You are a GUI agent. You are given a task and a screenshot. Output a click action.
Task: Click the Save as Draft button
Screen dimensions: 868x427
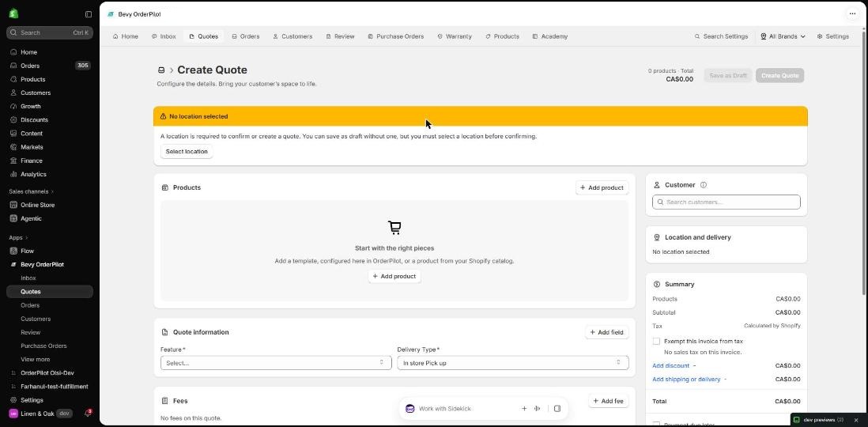point(728,76)
